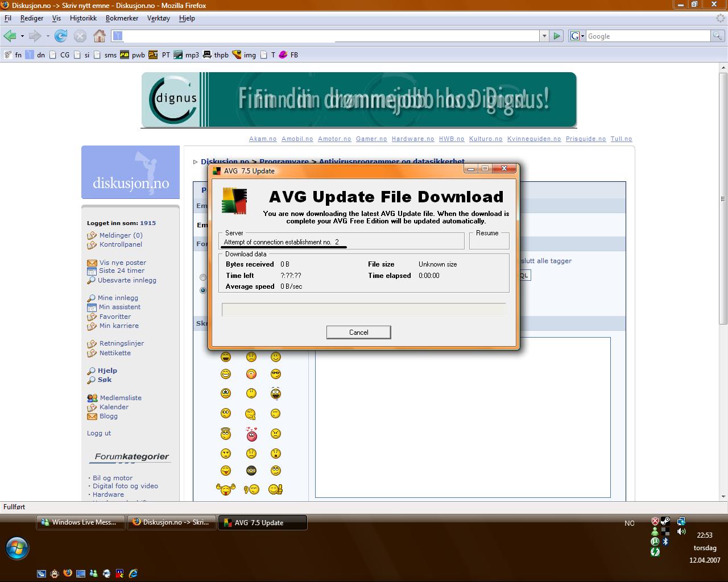Go back with the browser Back arrow
The width and height of the screenshot is (728, 582).
10,36
